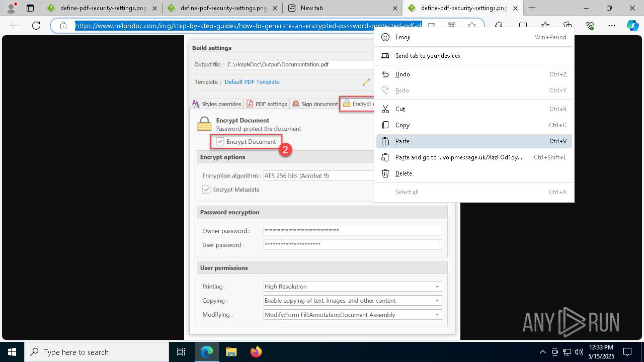Click the Output file path field

[300, 64]
